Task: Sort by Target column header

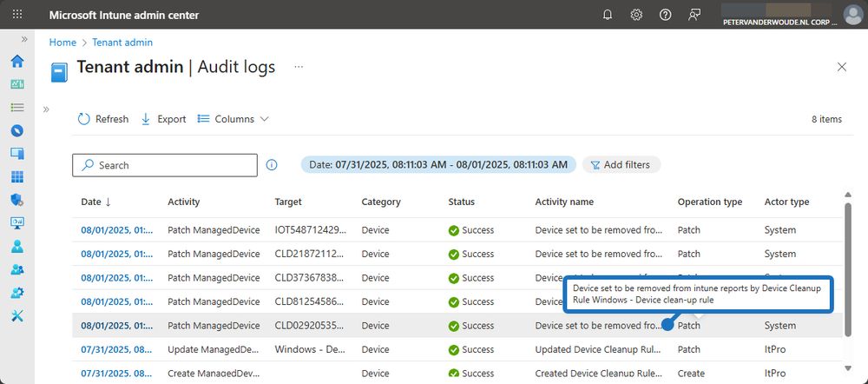Action: 288,202
